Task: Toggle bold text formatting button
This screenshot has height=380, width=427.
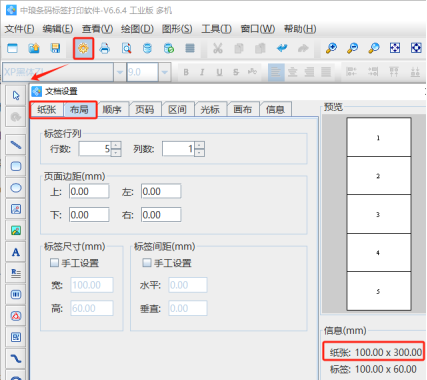Action: [186, 72]
